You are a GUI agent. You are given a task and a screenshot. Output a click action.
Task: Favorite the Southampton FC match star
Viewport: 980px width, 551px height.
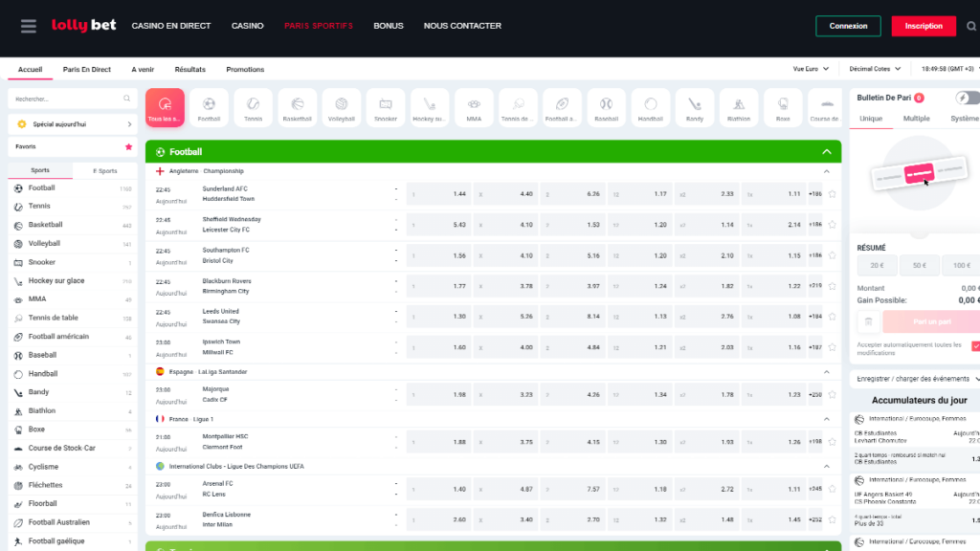(832, 255)
